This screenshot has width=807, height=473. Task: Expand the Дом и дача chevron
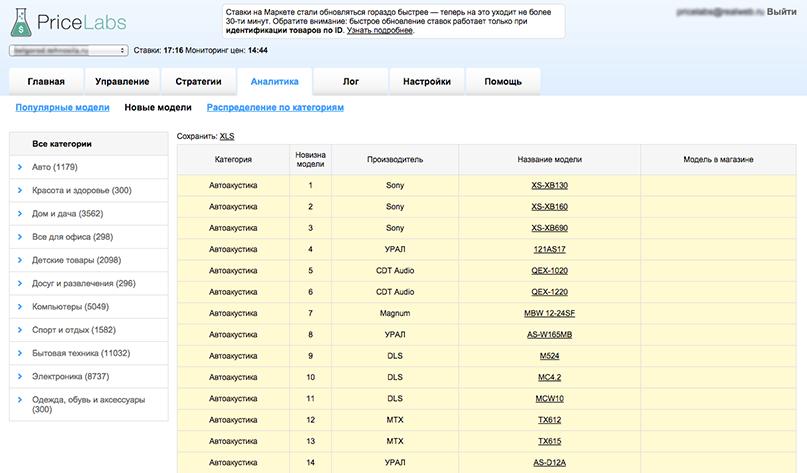[x=20, y=214]
